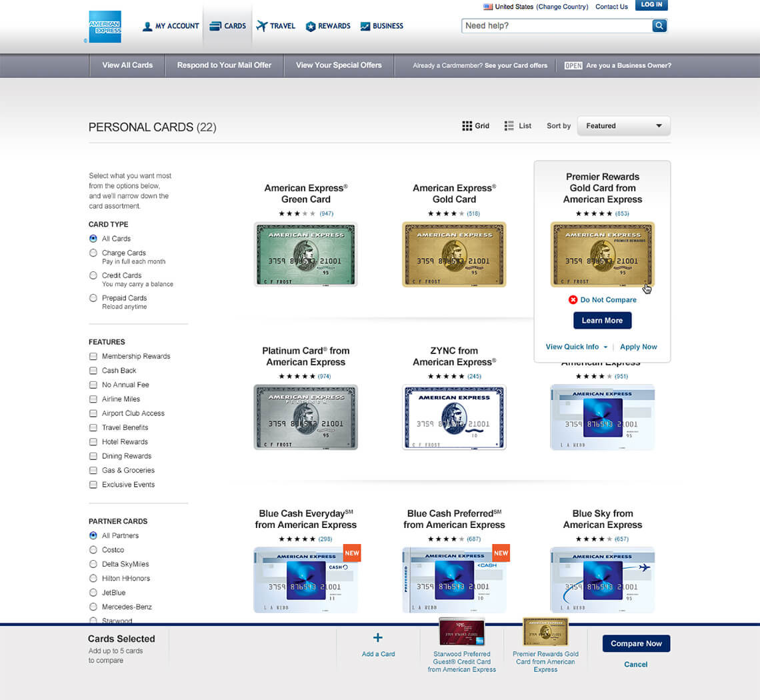Screen dimensions: 760x700
Task: Open Platinum Card reviews count (974)
Action: (324, 377)
